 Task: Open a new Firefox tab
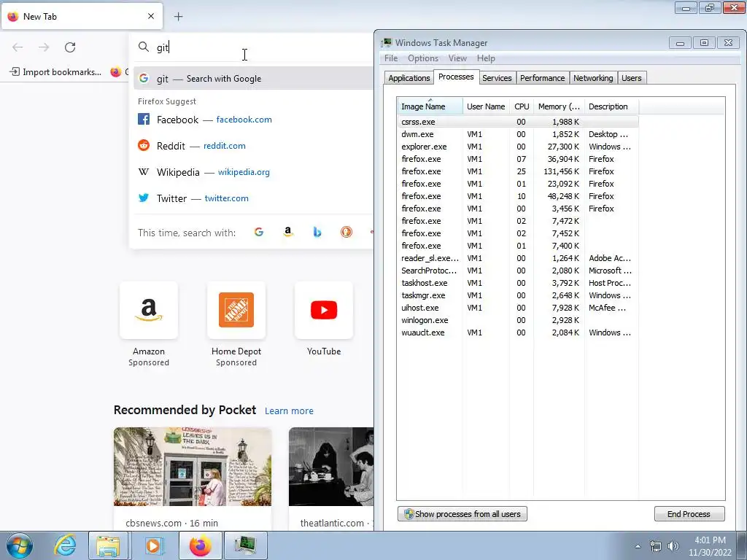pos(178,17)
